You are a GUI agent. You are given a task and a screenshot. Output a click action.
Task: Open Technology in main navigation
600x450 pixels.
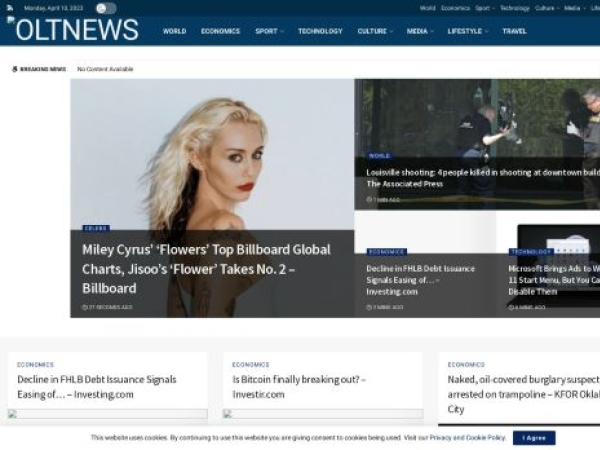coord(320,31)
